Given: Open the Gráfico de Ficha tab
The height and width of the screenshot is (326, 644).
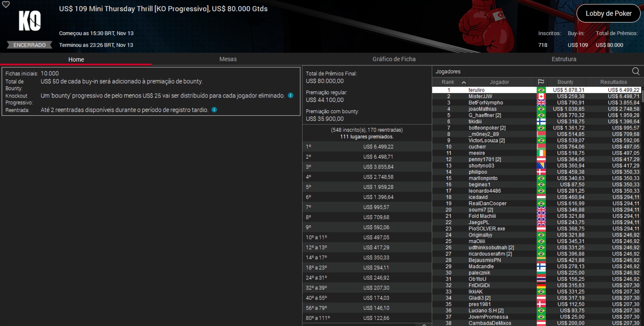Looking at the screenshot, I should pyautogui.click(x=394, y=59).
